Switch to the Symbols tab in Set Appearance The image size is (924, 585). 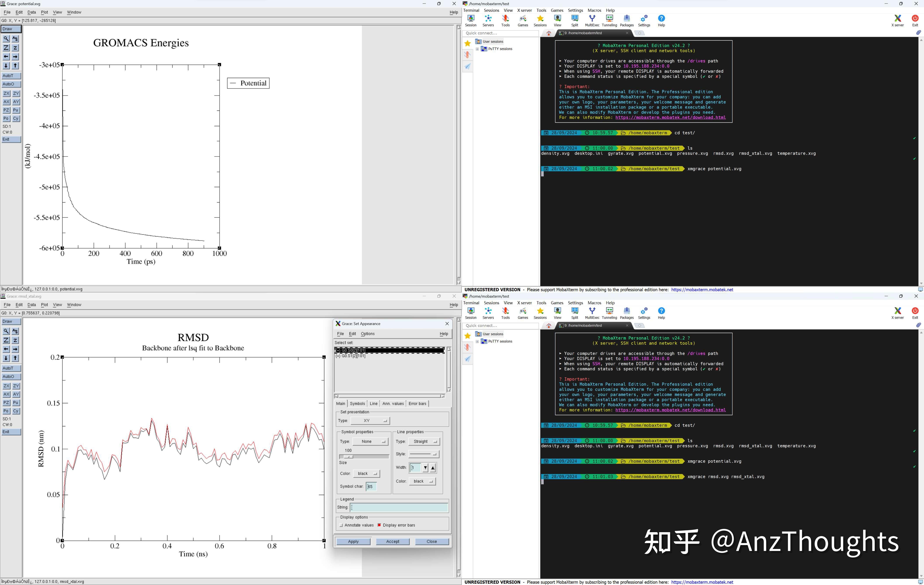point(357,404)
